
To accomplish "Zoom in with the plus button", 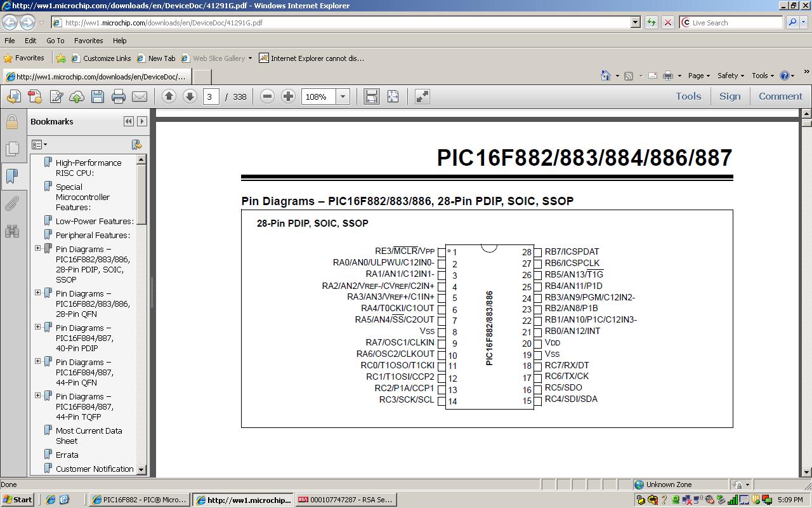I will click(x=288, y=97).
